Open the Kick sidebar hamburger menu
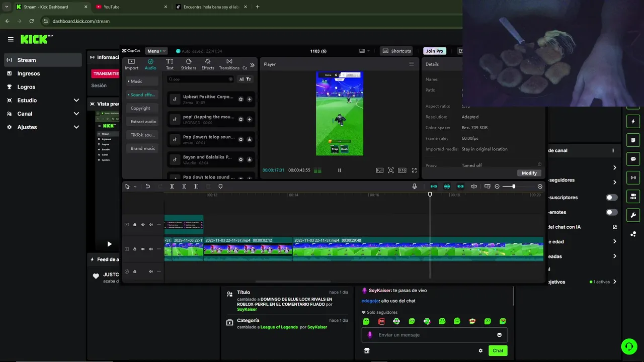The image size is (644, 362). tap(11, 39)
